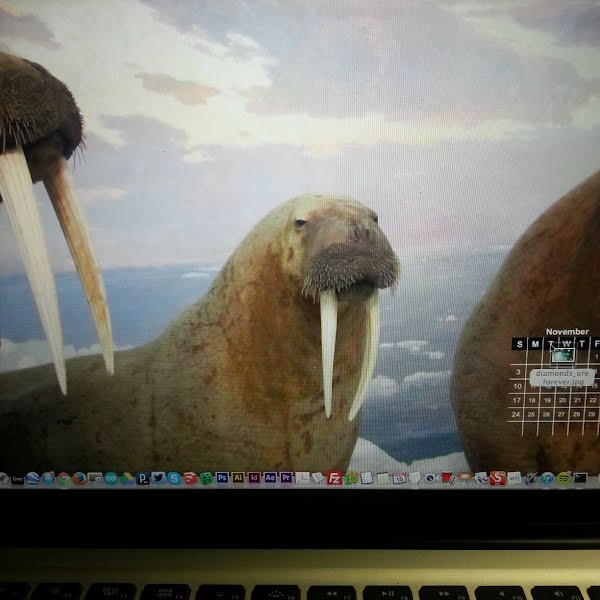Launch After Effects from the dock

(x=270, y=478)
